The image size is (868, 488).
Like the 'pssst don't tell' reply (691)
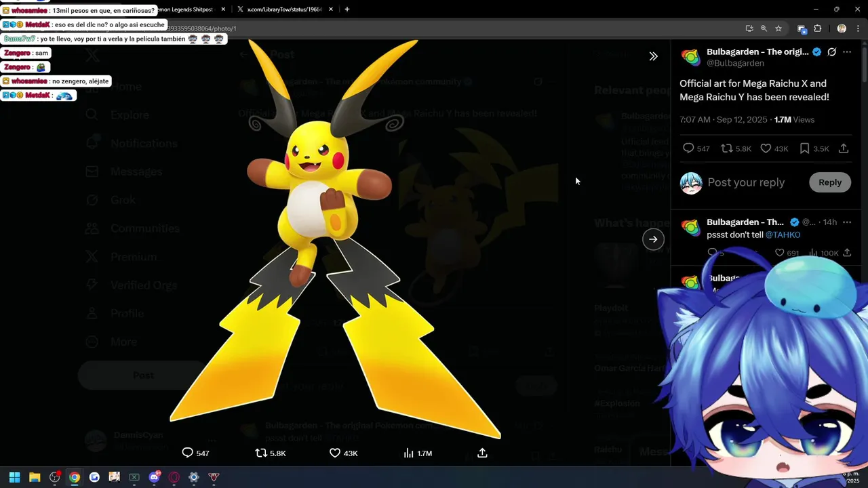tap(787, 253)
